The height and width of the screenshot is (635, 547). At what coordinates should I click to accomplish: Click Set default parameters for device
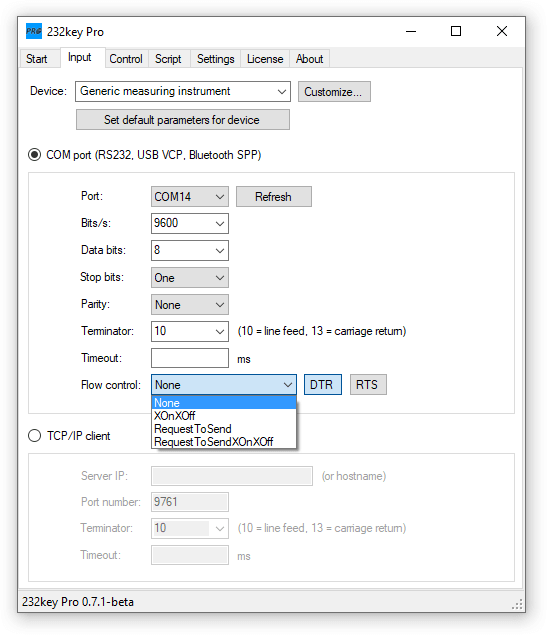pyautogui.click(x=183, y=119)
